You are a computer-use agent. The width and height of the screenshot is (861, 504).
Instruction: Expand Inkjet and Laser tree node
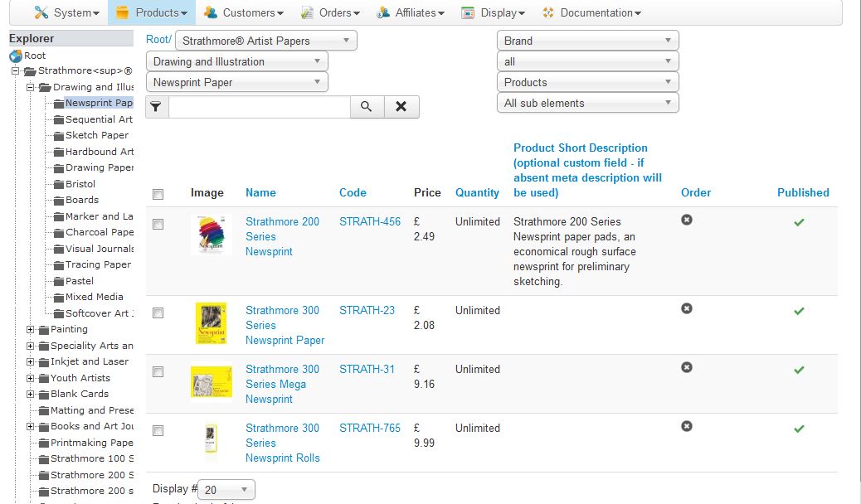[30, 361]
